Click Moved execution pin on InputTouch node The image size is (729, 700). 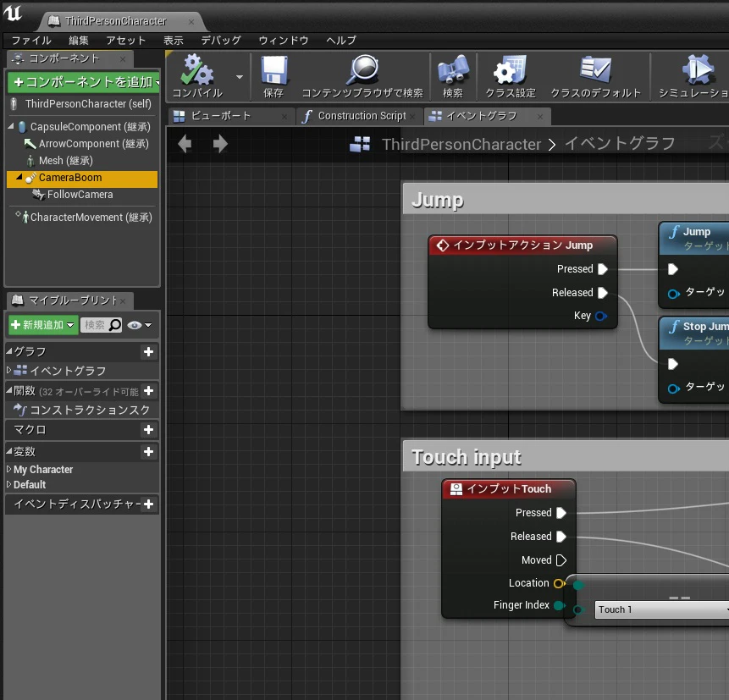pos(561,560)
